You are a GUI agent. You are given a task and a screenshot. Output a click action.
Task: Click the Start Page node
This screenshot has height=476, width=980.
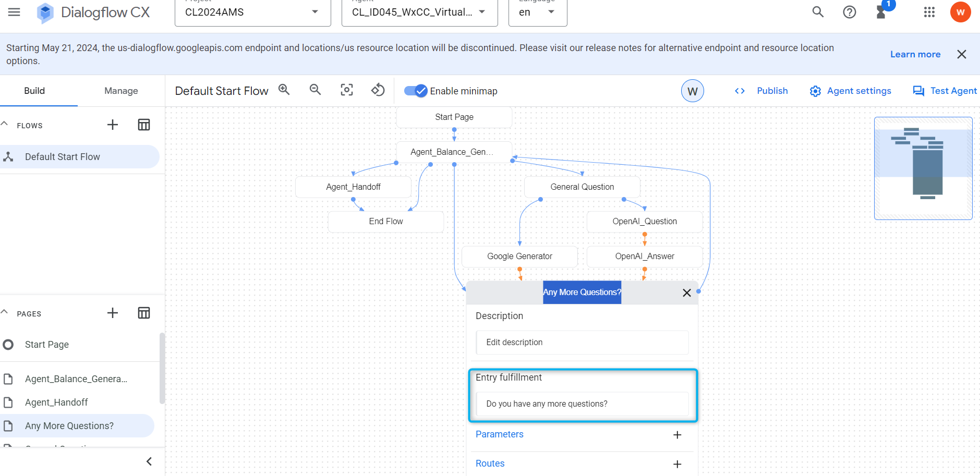pos(454,117)
